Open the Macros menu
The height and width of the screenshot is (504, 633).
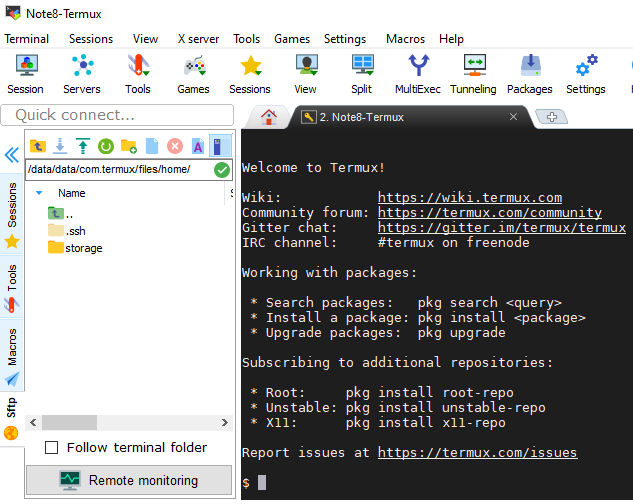[405, 39]
